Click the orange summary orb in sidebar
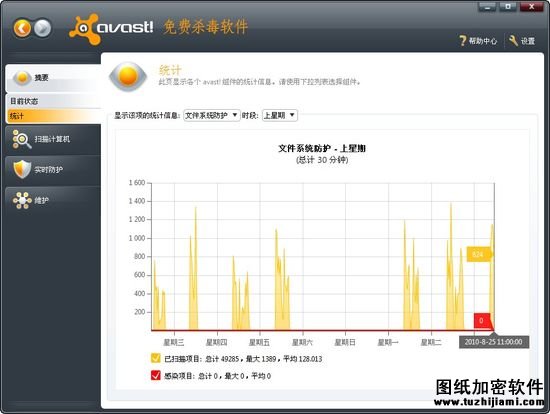This screenshot has width=550, height=414. (22, 78)
